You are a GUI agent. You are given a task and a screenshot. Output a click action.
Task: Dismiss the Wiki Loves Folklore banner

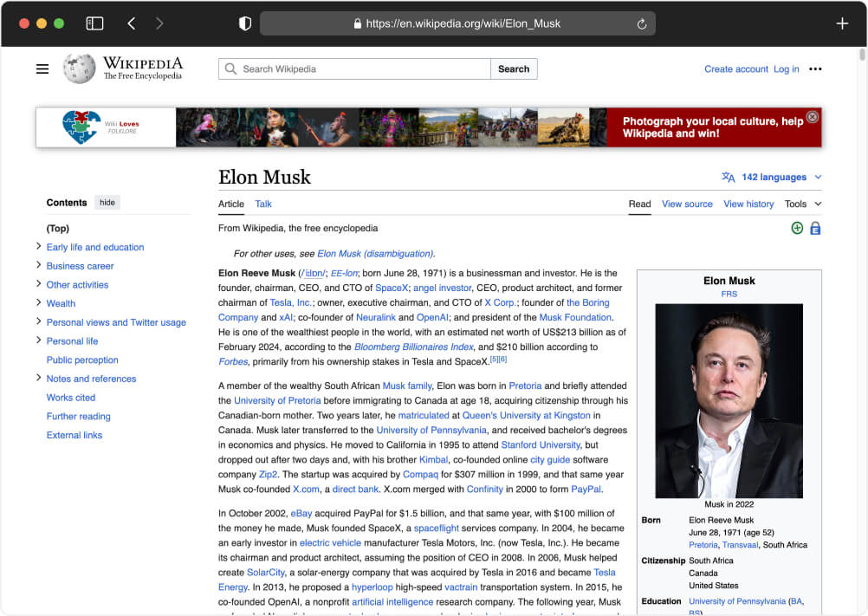click(x=813, y=117)
